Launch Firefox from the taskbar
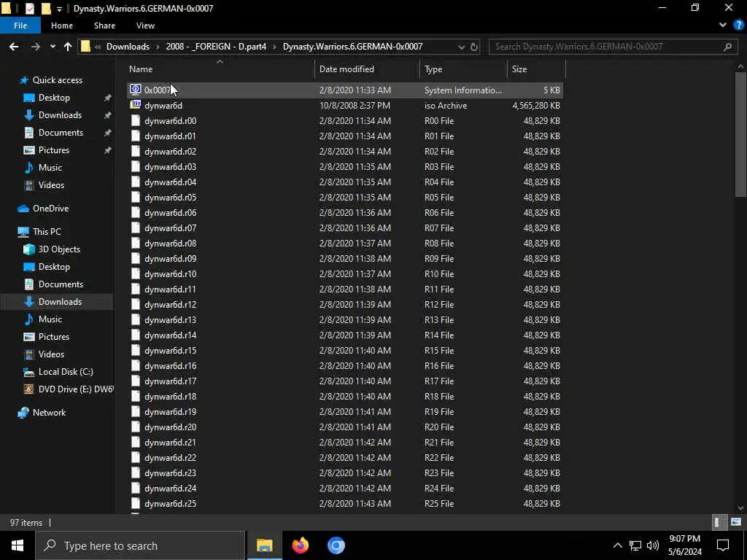 (x=300, y=545)
